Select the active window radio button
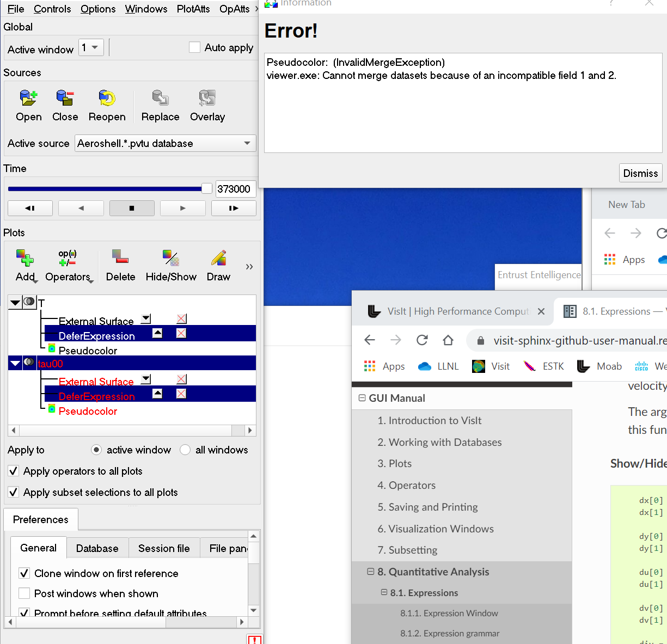This screenshot has height=644, width=667. [96, 450]
